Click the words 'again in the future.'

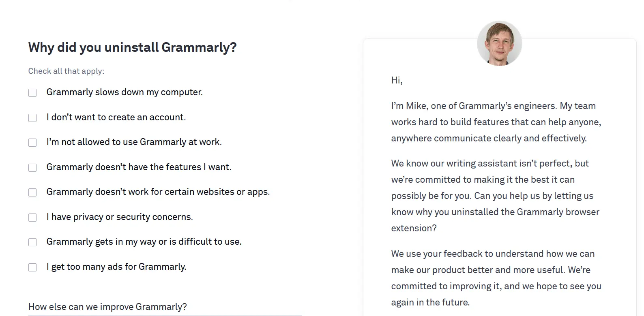430,302
